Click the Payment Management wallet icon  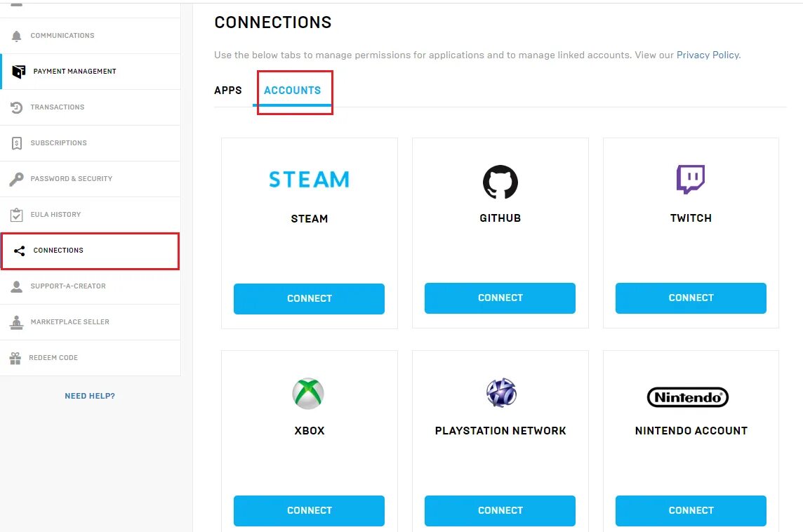18,72
